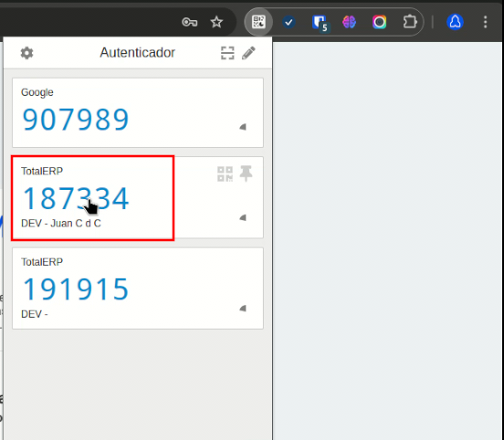Bookmark this page with the star icon

tap(216, 22)
